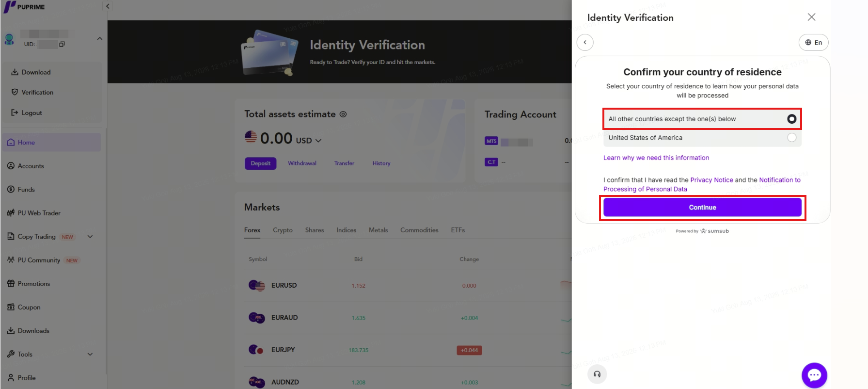Go back using the panel's back arrow
Screen dimensions: 868x389
pos(585,42)
